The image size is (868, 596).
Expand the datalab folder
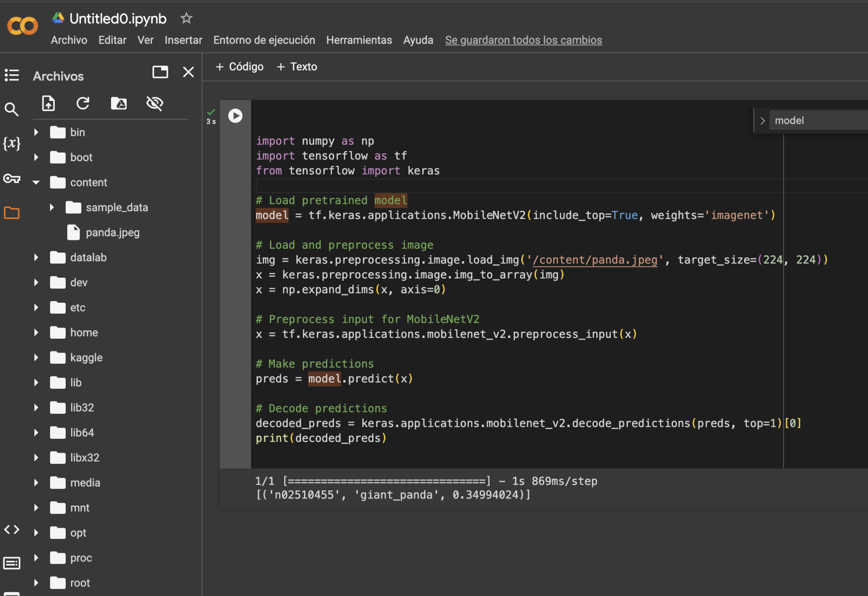[x=36, y=257]
